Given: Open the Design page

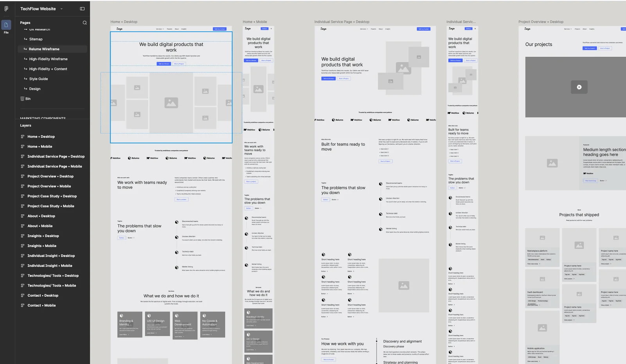Looking at the screenshot, I should (34, 89).
